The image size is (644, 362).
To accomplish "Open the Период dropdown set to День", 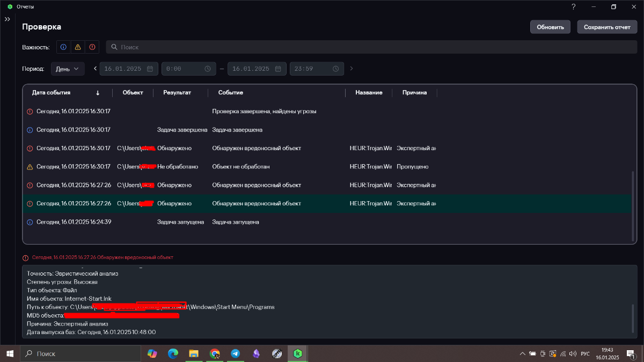I will click(x=68, y=69).
